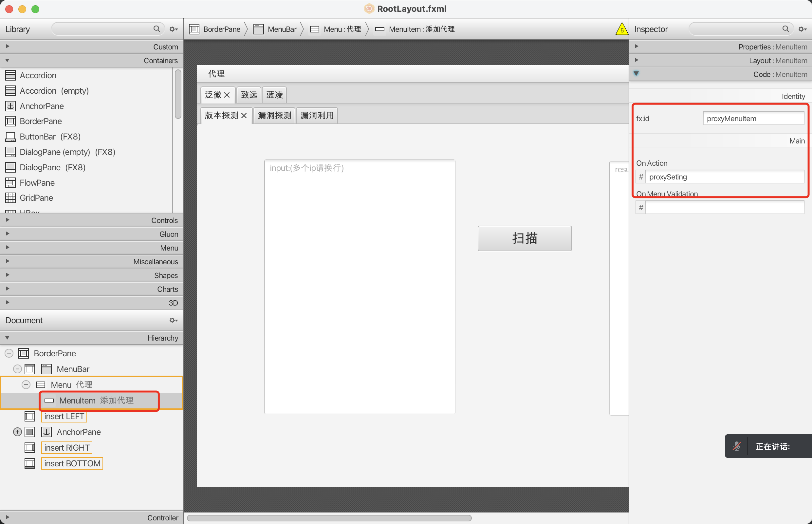Screen dimensions: 812x524
Task: Click the MenuBar breadcrumb icon
Action: click(x=259, y=29)
